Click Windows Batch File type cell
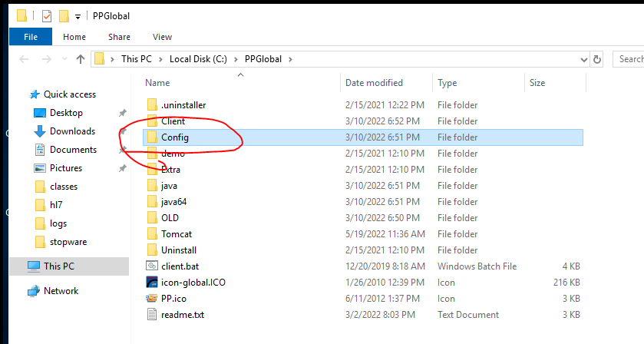Screen dimensions: 644x344 pos(477,266)
